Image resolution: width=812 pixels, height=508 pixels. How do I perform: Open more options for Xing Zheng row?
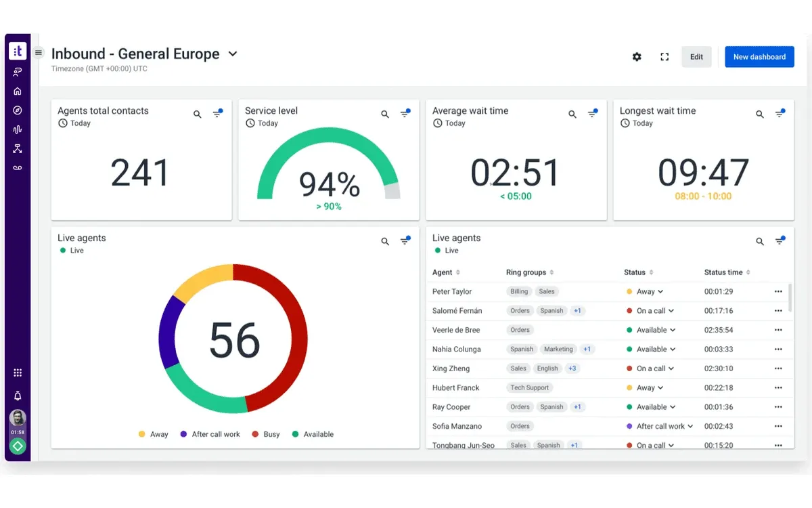(x=778, y=368)
